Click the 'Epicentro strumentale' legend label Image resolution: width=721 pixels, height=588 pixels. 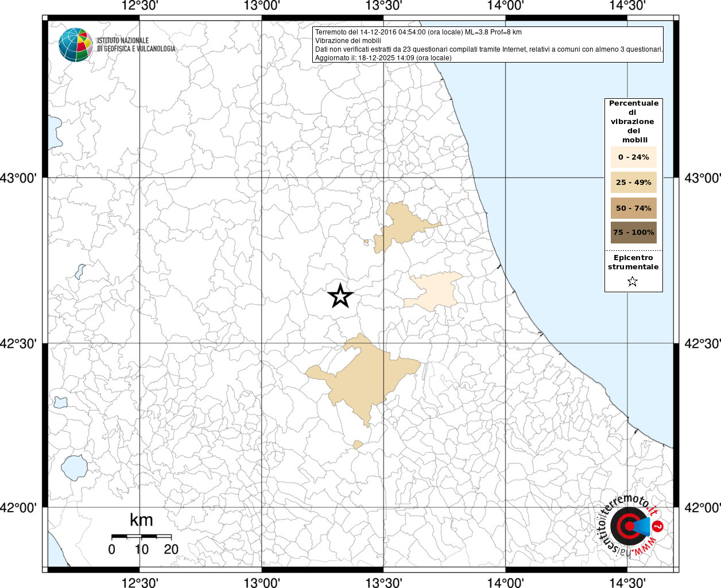[633, 262]
